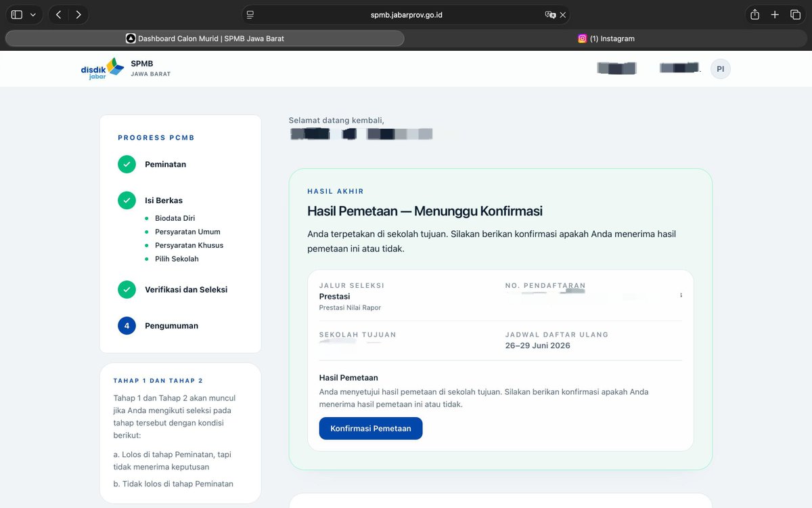Click the SPMB Jawa Barat title
Image resolution: width=812 pixels, height=508 pixels.
[x=151, y=68]
